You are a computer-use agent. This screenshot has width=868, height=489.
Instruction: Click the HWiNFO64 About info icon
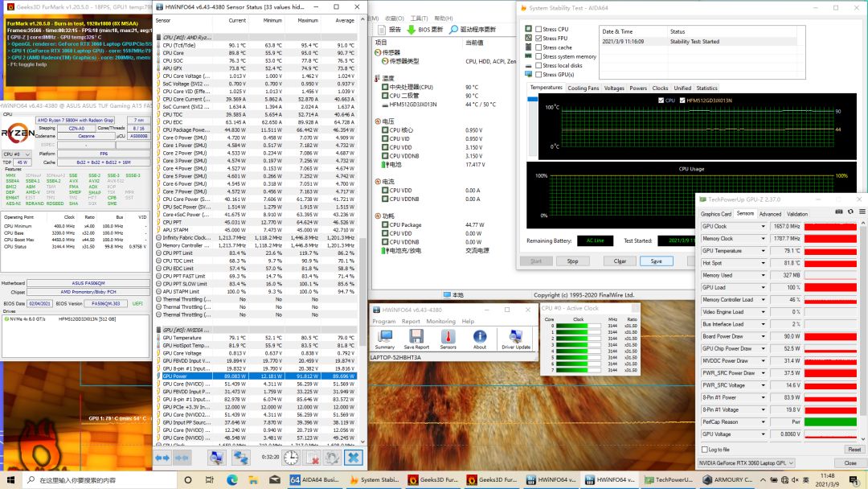tap(480, 336)
